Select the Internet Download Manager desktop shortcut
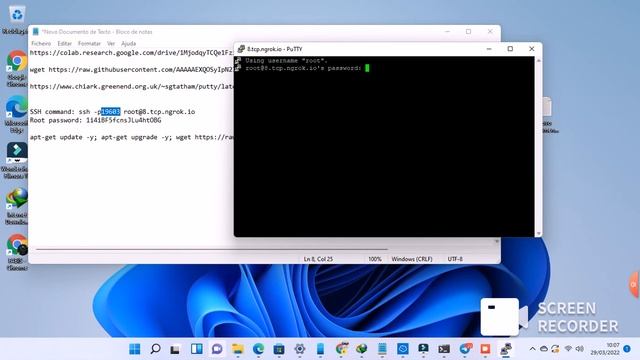This screenshot has width=640, height=360. pyautogui.click(x=17, y=206)
